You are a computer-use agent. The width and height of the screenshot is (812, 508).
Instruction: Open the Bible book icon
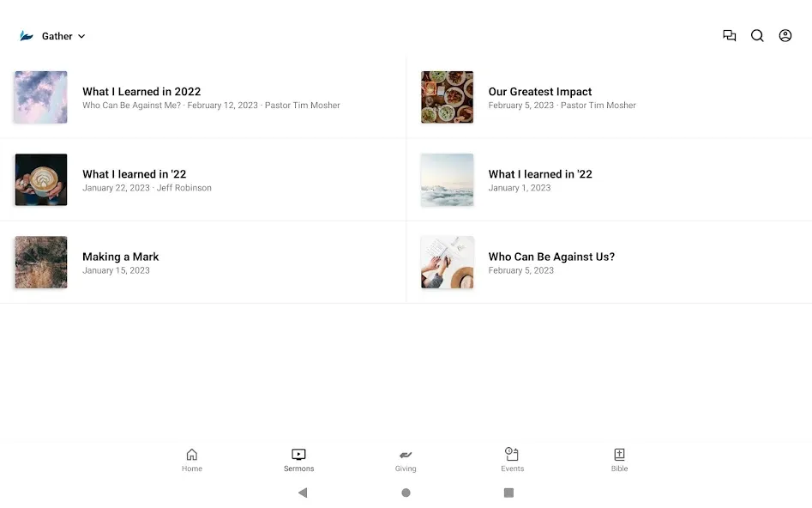click(x=619, y=455)
